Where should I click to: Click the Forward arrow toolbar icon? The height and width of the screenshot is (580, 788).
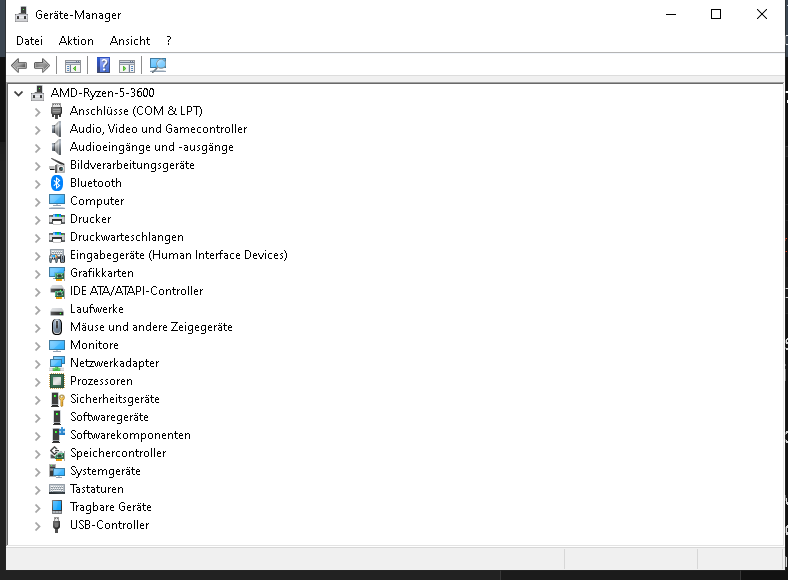[42, 65]
